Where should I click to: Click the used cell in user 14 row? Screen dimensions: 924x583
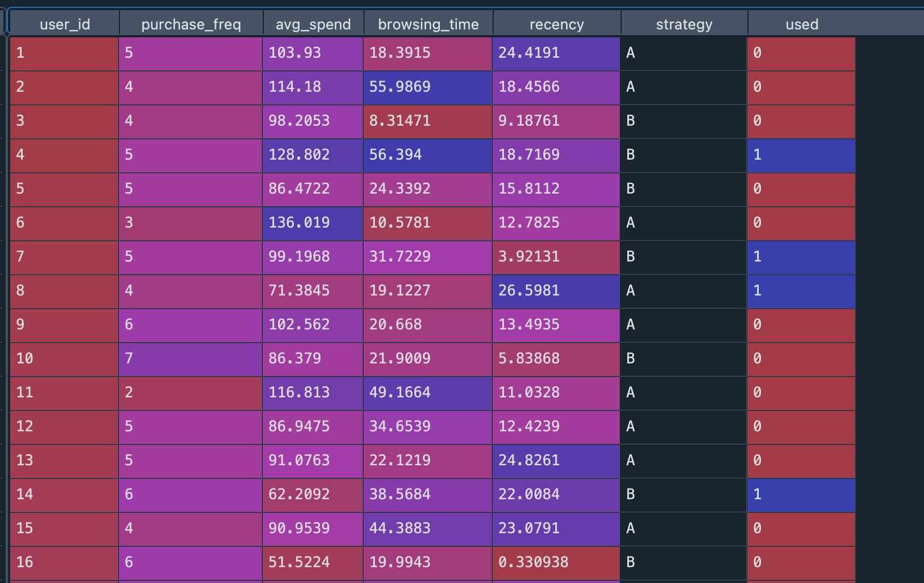point(801,495)
